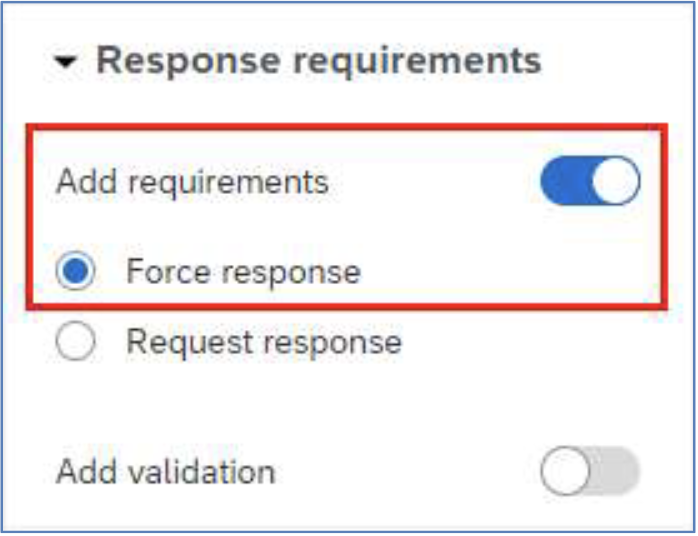Choose the Request response label text
This screenshot has width=698, height=536.
coord(264,342)
